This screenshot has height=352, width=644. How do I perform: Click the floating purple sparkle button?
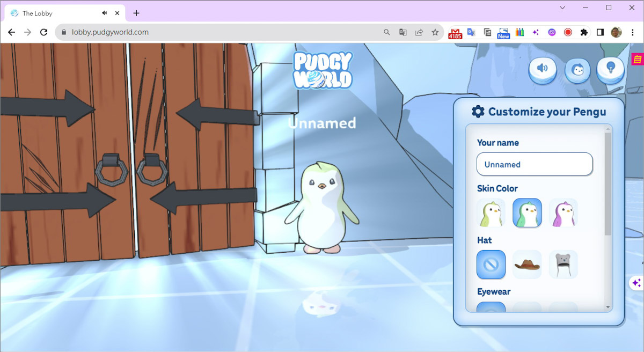(x=636, y=283)
